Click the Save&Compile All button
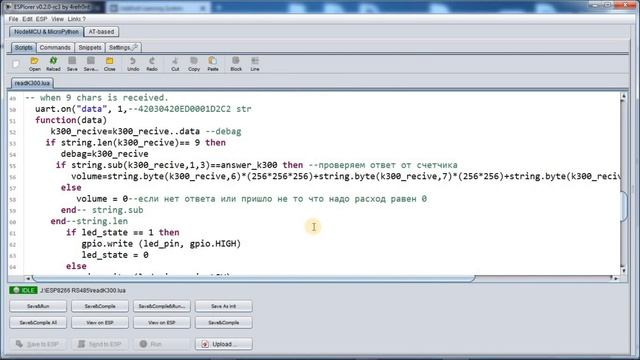Viewport: 640px width, 360px height. pyautogui.click(x=38, y=322)
